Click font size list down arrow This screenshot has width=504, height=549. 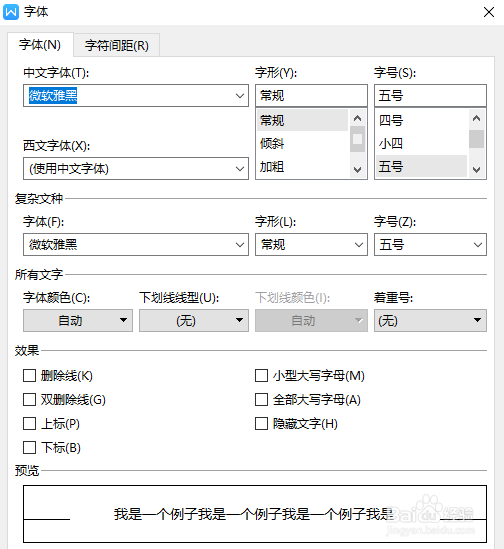tap(476, 170)
